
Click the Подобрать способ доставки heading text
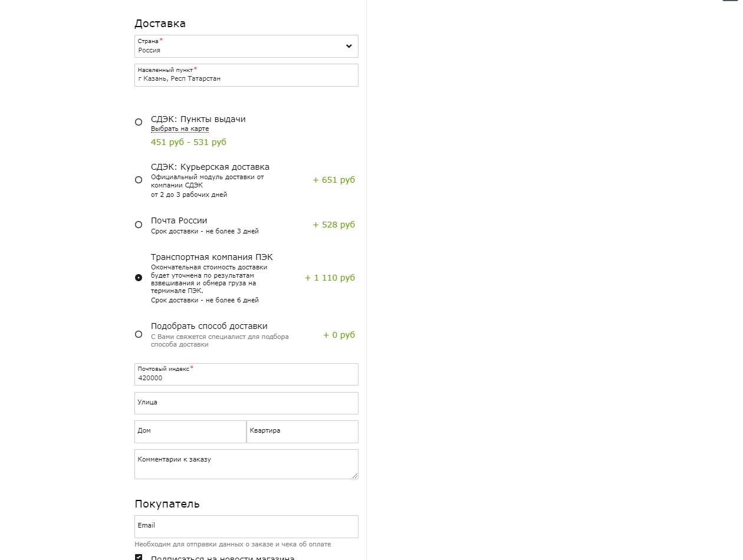pyautogui.click(x=209, y=326)
